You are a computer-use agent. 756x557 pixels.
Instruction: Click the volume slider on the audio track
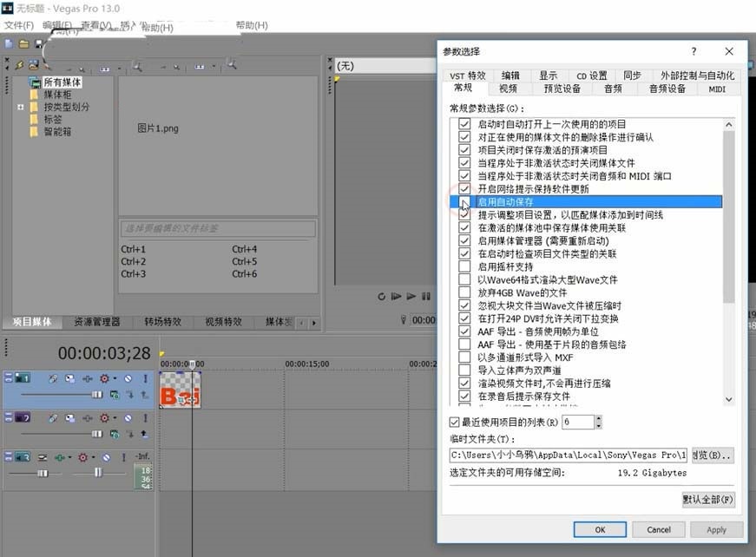42,473
